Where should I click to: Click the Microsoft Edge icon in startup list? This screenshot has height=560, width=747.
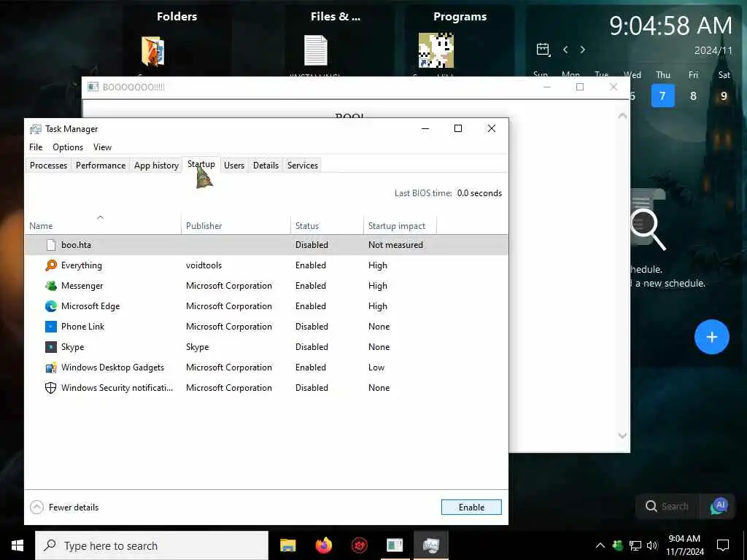point(51,306)
